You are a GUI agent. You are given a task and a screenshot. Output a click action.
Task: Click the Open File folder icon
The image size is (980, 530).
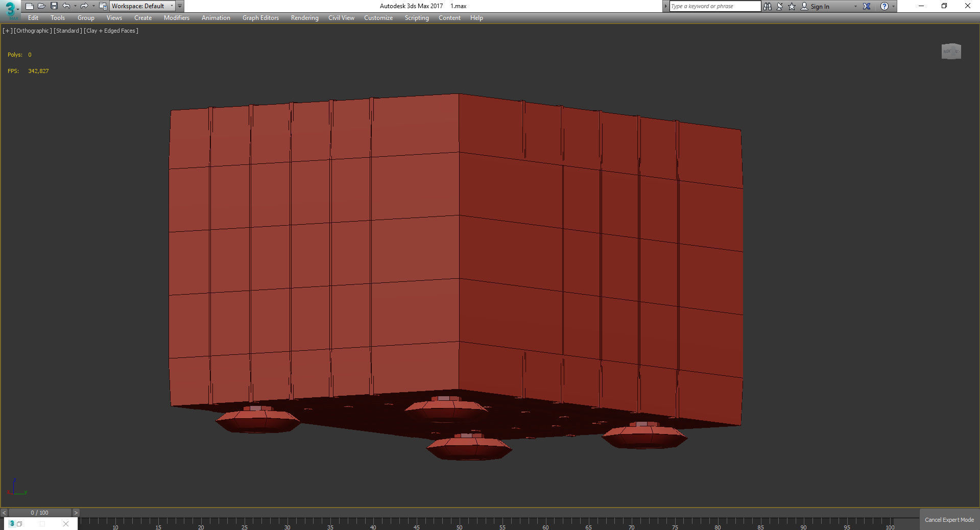[x=42, y=6]
